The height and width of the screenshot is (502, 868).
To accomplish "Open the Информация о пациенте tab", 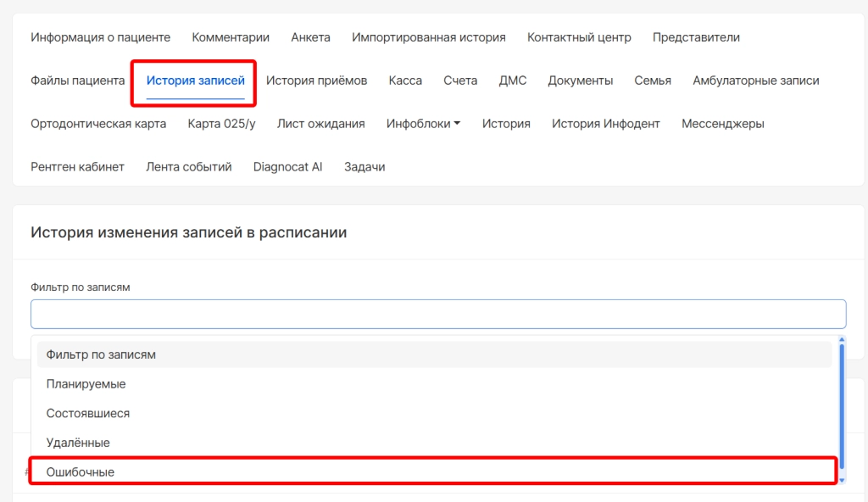I will pyautogui.click(x=100, y=37).
